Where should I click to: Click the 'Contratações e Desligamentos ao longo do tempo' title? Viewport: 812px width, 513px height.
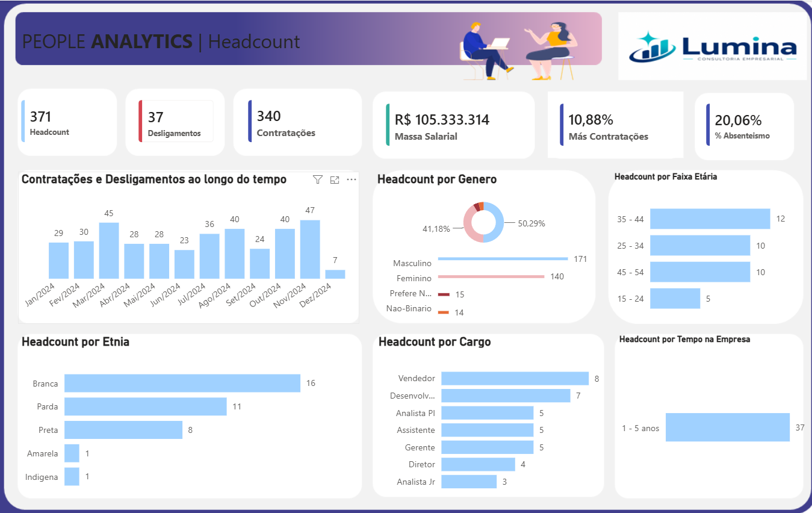coord(154,179)
